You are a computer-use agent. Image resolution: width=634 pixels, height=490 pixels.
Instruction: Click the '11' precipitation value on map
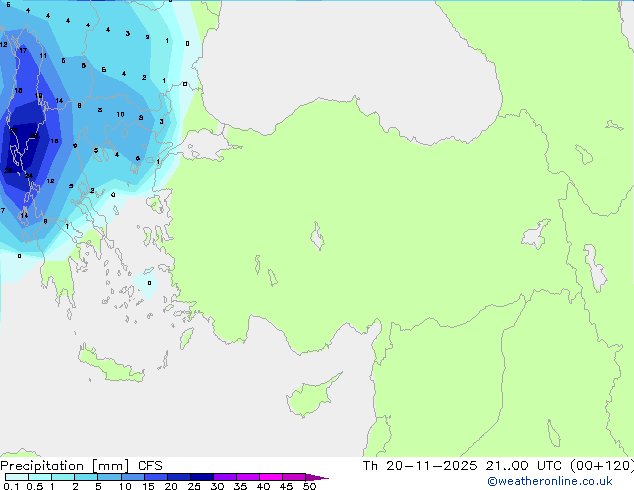tap(43, 56)
